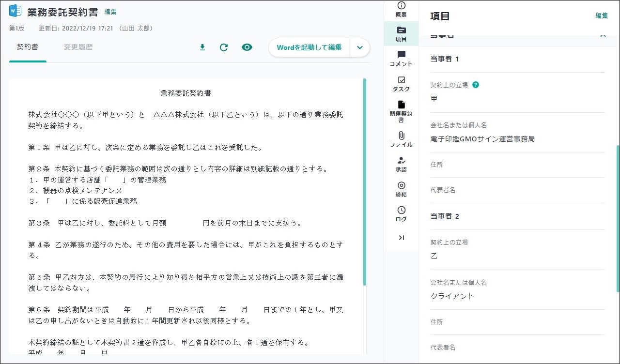
Task: Open the ファイル attachments panel
Action: pyautogui.click(x=401, y=139)
